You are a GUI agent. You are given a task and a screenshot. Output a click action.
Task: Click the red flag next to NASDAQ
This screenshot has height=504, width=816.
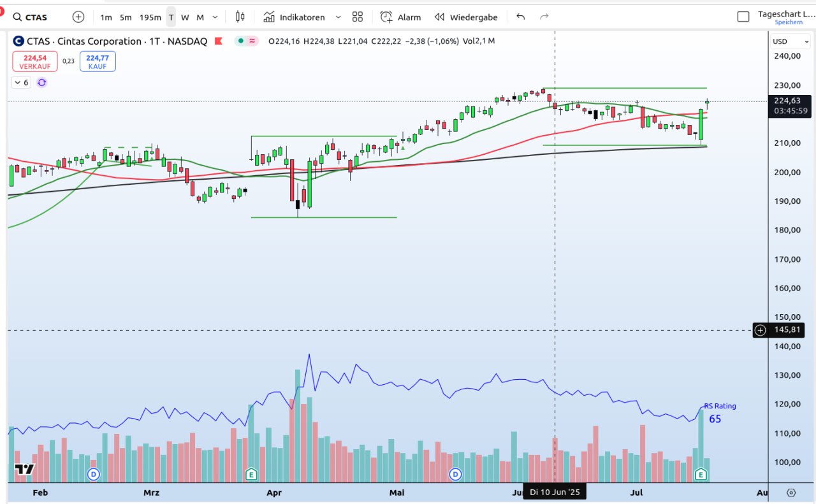pyautogui.click(x=218, y=41)
